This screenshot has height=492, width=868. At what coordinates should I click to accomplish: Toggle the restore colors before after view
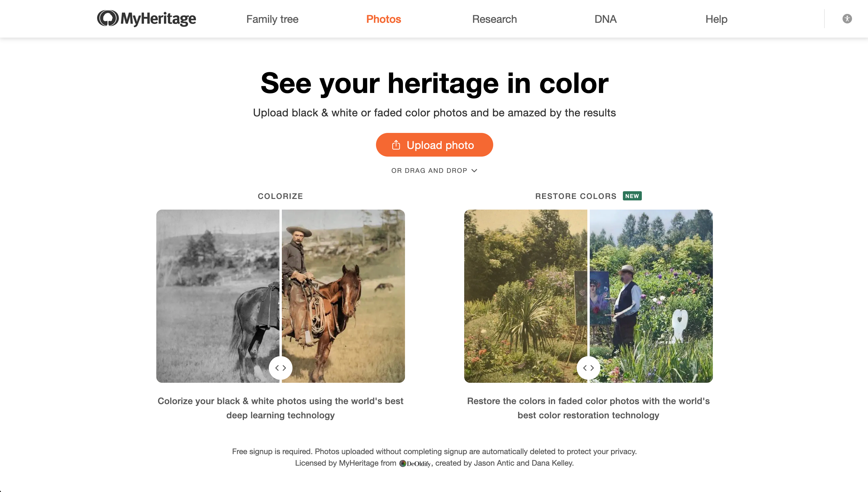click(589, 367)
